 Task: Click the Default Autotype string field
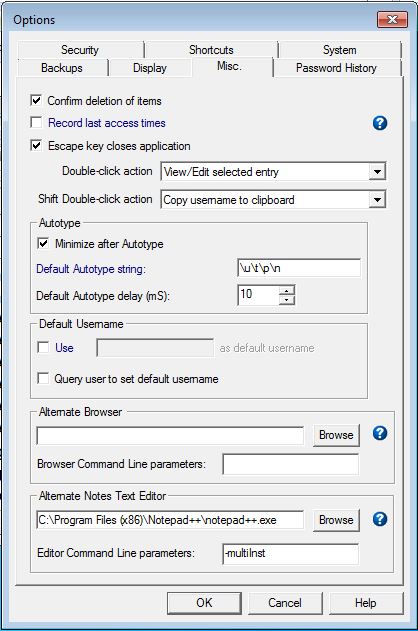299,268
